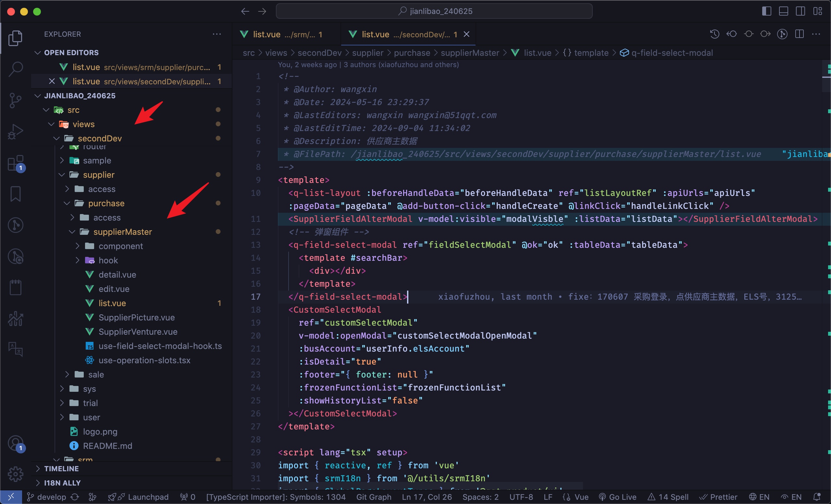Switch git branch develop in status bar
The image size is (831, 504).
click(x=46, y=497)
